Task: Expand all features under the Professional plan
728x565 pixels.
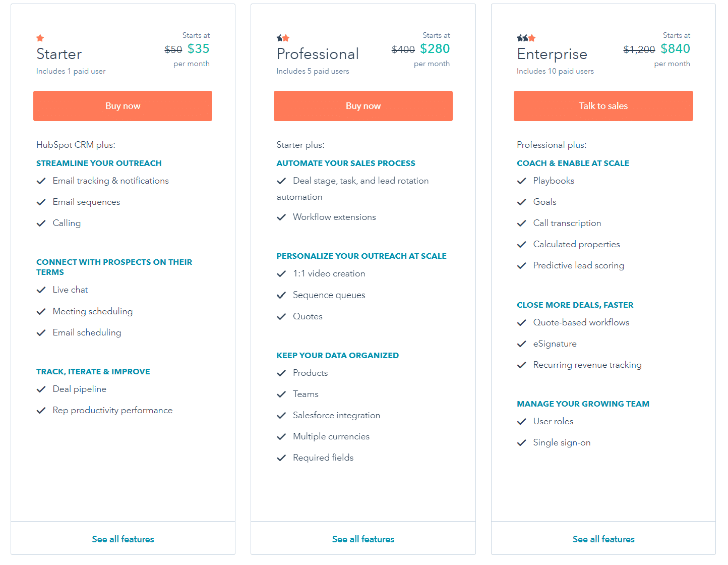Action: (x=363, y=539)
